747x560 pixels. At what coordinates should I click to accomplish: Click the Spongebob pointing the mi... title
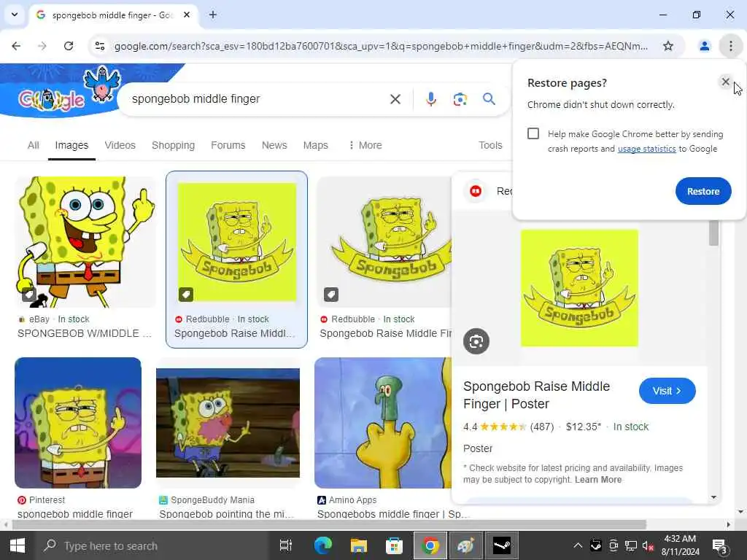226,514
